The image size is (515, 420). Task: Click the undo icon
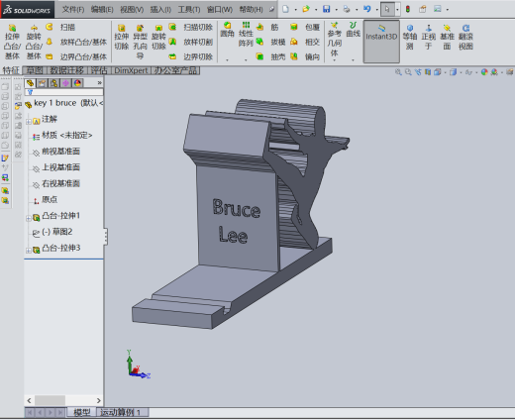click(367, 9)
